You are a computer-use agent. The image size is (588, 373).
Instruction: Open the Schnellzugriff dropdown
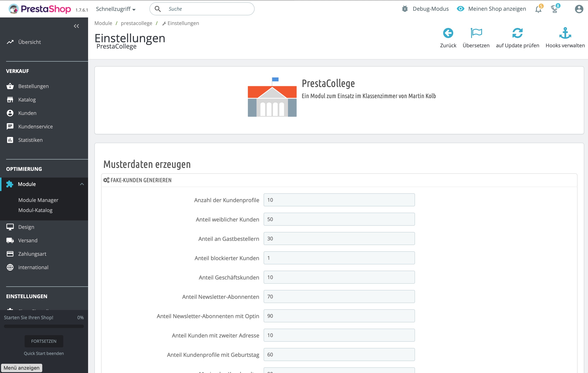point(115,9)
